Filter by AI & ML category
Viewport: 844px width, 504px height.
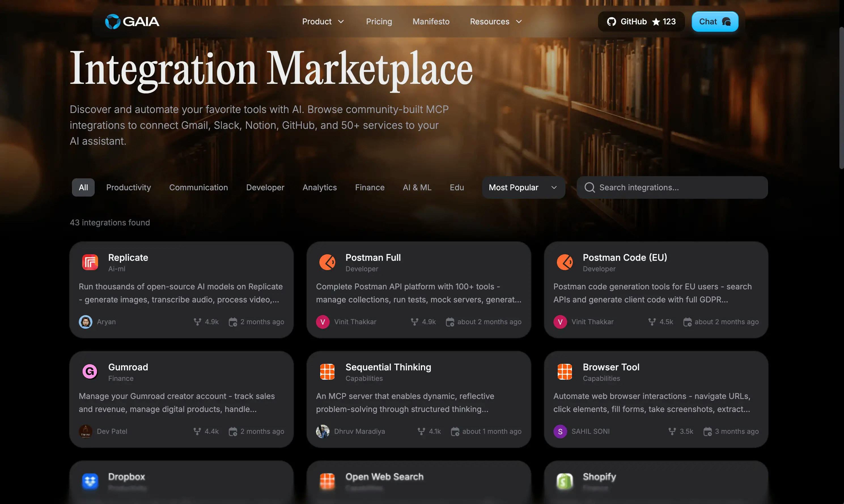coord(417,187)
